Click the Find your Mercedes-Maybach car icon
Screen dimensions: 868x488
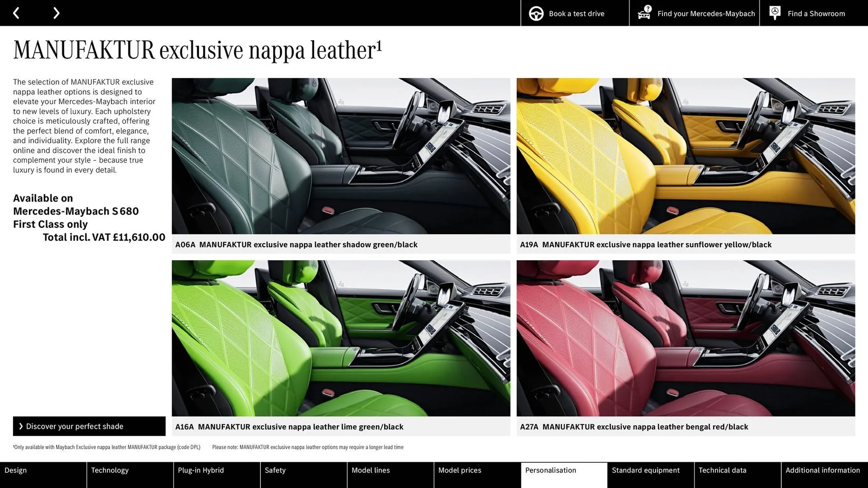tap(644, 14)
